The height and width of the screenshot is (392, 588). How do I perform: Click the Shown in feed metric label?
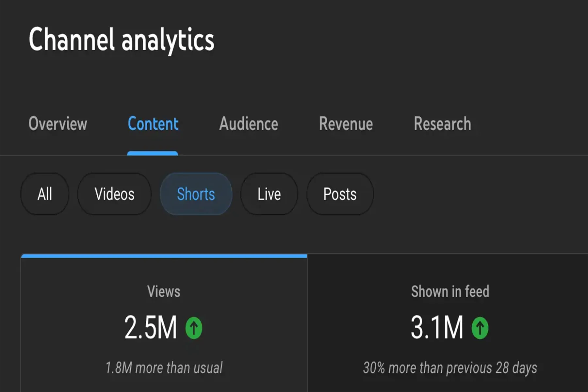pyautogui.click(x=450, y=291)
